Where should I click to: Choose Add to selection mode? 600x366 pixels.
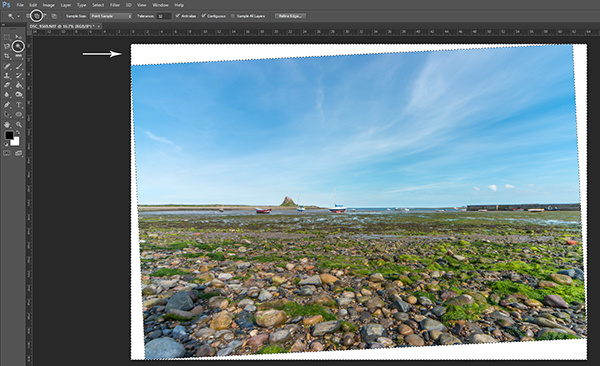click(37, 16)
